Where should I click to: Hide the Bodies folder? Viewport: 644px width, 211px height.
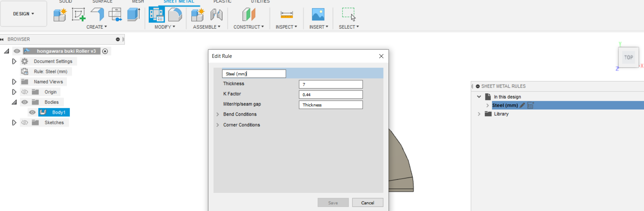pos(25,102)
